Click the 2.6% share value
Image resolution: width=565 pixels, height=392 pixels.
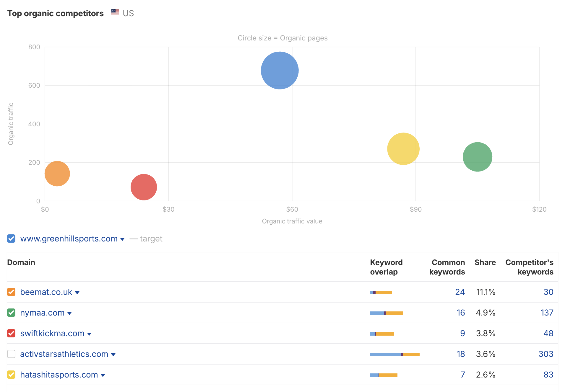(x=486, y=375)
